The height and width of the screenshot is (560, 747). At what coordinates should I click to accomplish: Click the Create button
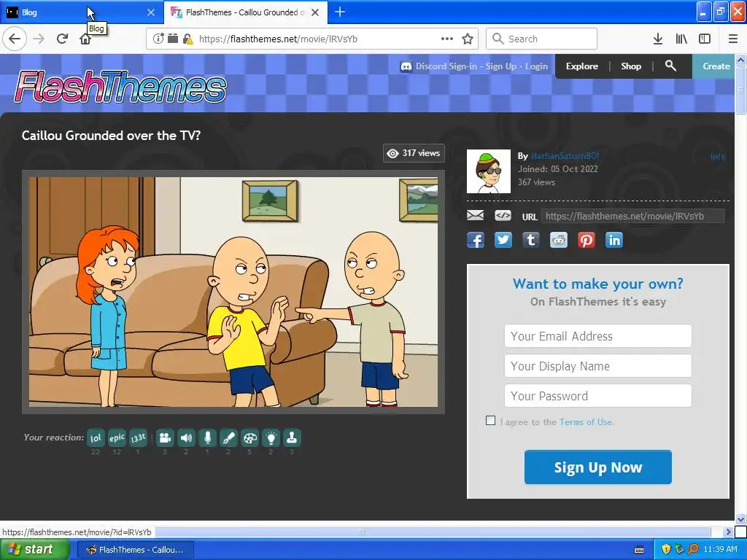click(x=713, y=66)
